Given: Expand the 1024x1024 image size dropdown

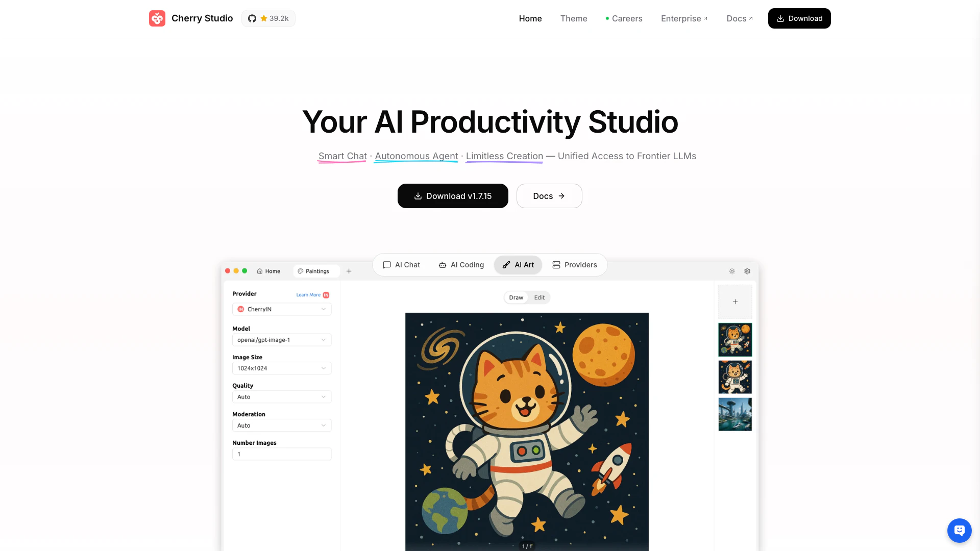Looking at the screenshot, I should tap(282, 368).
